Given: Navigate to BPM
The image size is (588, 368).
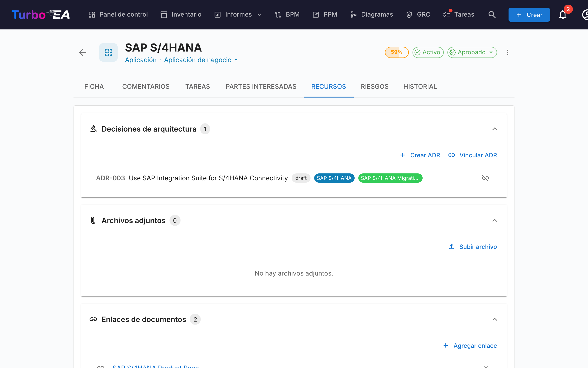Looking at the screenshot, I should coord(287,14).
